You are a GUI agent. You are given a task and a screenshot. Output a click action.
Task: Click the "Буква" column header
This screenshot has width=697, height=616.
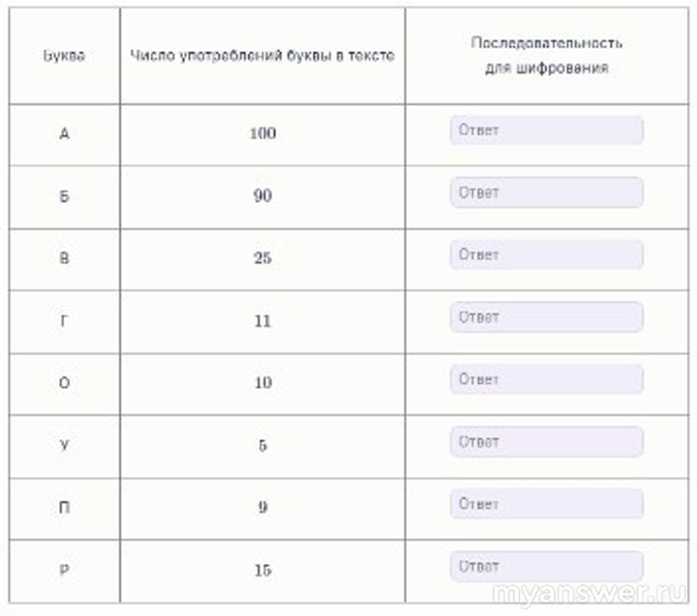coord(64,56)
